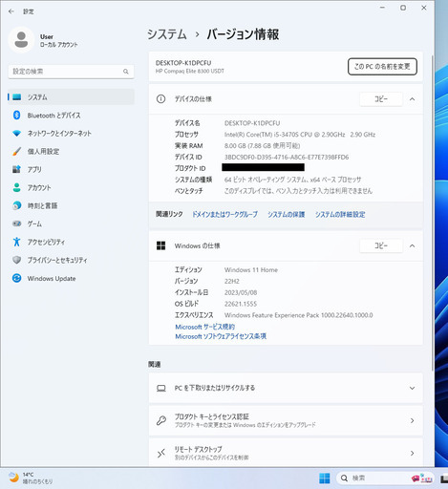
Task: Expand PC を下取りまたはリサイクルする chevron
Action: pyautogui.click(x=412, y=388)
